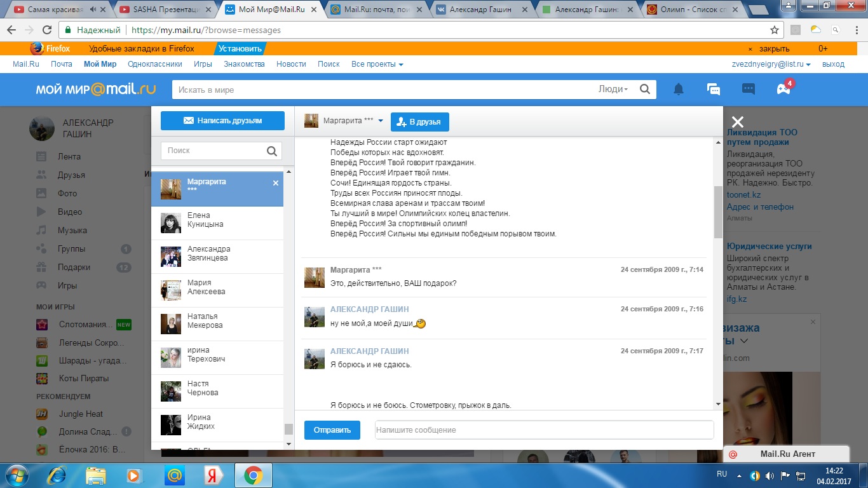This screenshot has width=868, height=488.
Task: Switch to the SASHA Презентация tab
Action: (166, 10)
